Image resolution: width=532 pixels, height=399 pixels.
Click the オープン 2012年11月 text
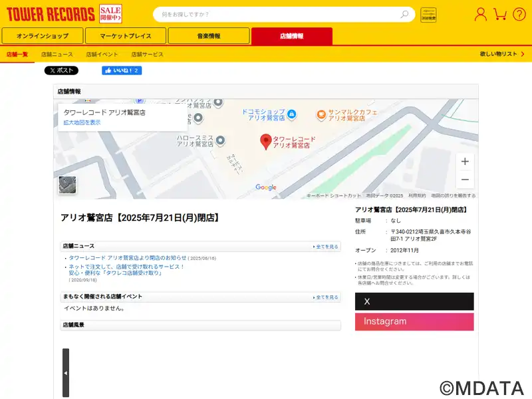[387, 251]
